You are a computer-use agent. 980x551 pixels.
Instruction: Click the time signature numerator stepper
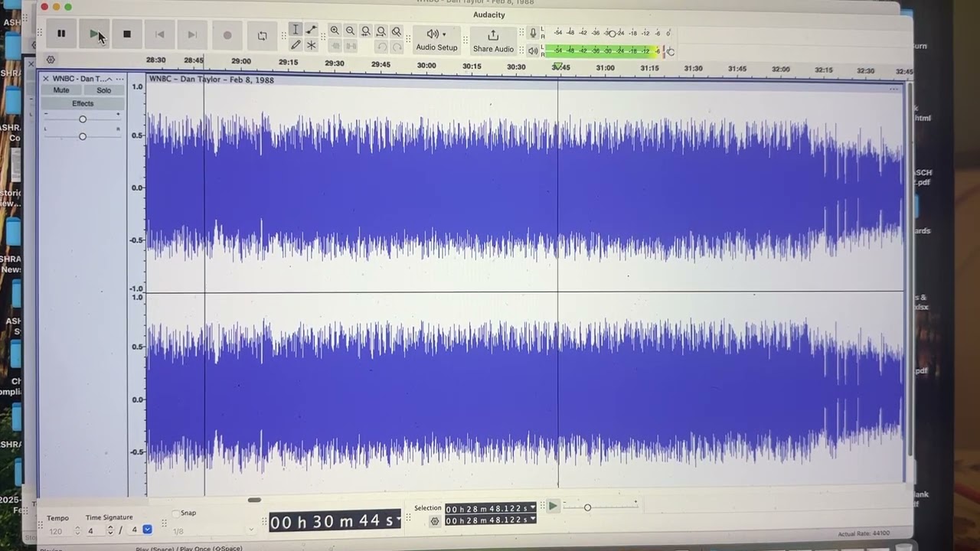[110, 530]
